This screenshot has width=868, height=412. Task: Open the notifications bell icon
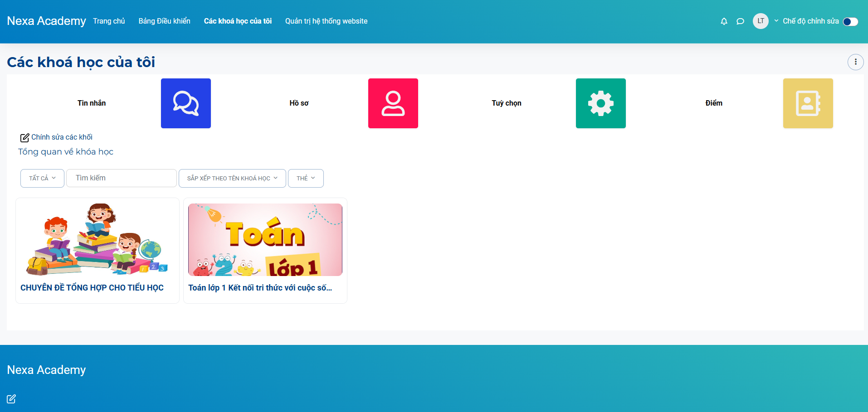pos(724,21)
